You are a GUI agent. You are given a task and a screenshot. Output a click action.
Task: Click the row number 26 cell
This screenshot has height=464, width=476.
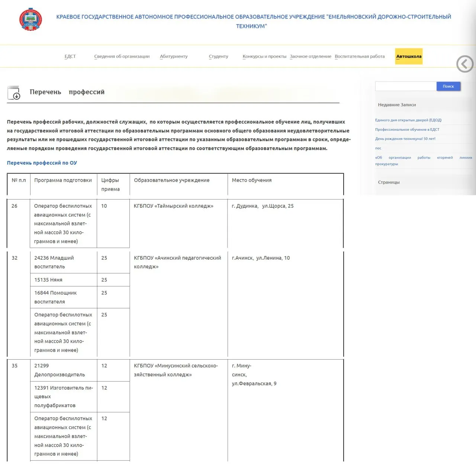pos(19,224)
